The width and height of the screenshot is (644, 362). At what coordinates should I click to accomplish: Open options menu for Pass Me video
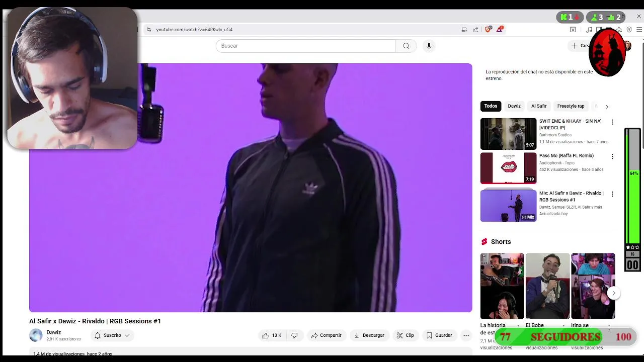coord(612,157)
